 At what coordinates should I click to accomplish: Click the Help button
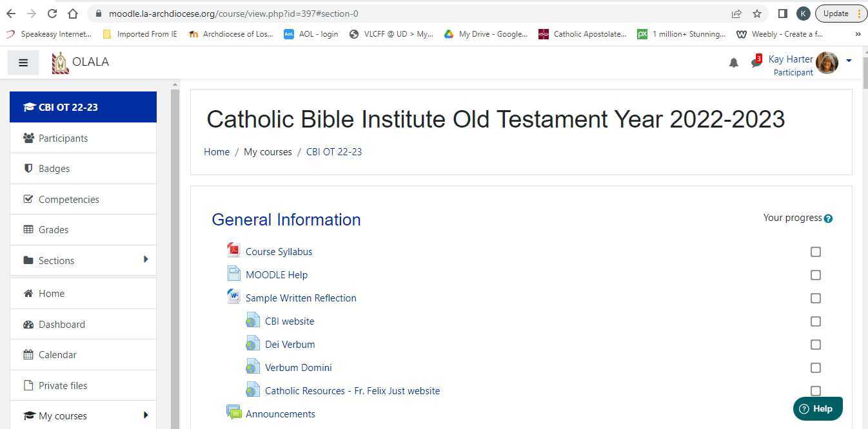pos(817,408)
